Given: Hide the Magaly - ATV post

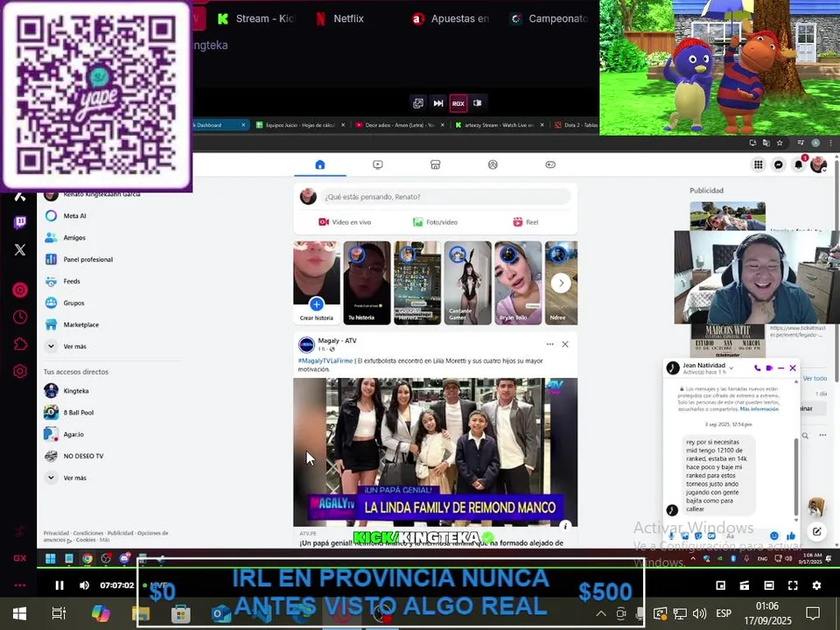Looking at the screenshot, I should 565,344.
